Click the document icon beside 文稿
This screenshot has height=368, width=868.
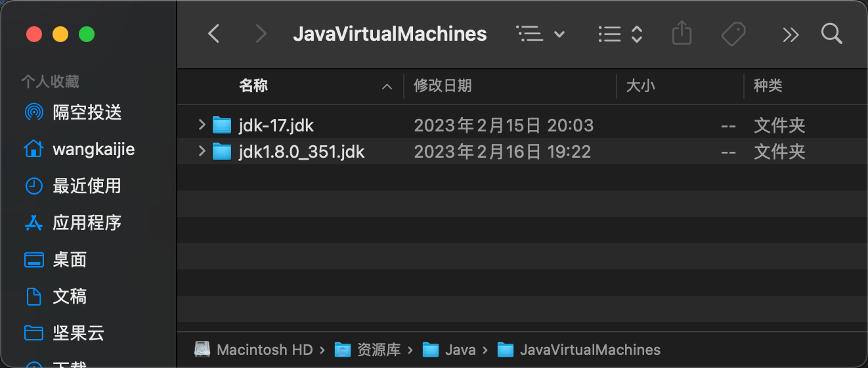coord(33,296)
